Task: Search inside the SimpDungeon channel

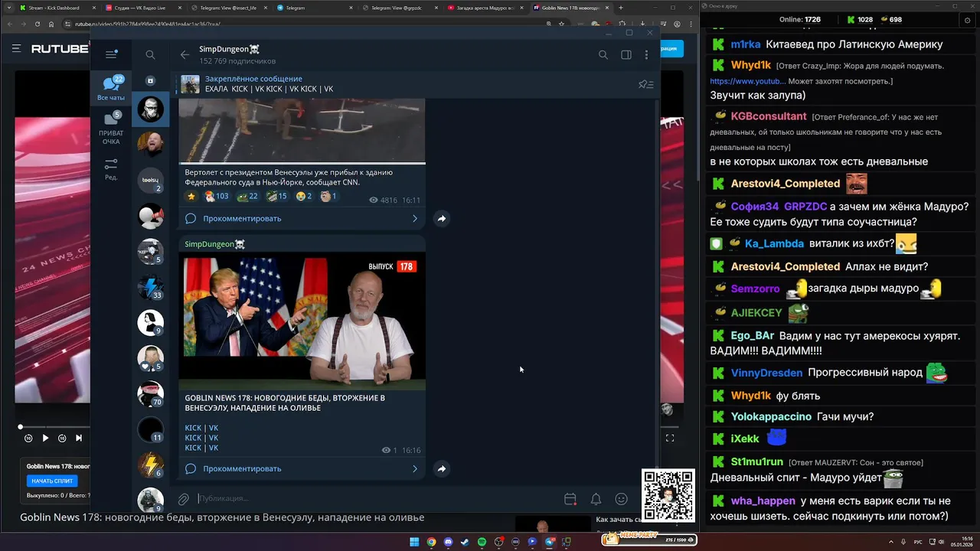Action: click(x=603, y=54)
